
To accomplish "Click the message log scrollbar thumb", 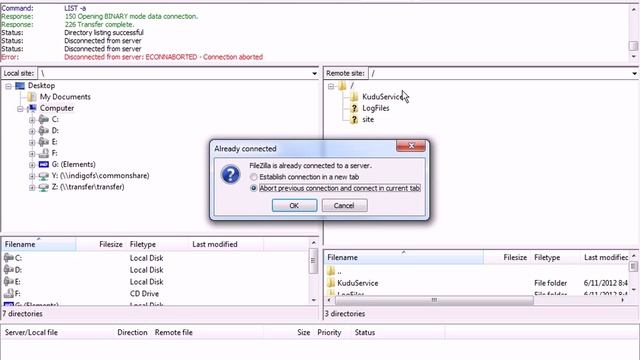I will (633, 46).
